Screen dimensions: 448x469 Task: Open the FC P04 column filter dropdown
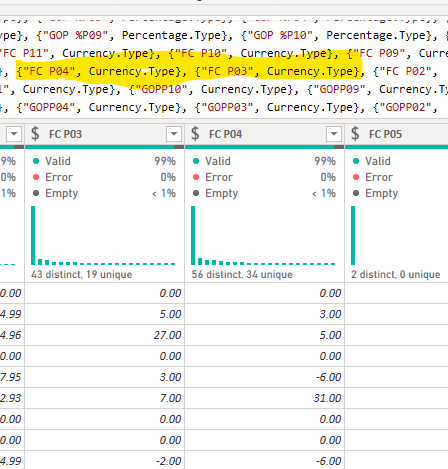[x=334, y=134]
